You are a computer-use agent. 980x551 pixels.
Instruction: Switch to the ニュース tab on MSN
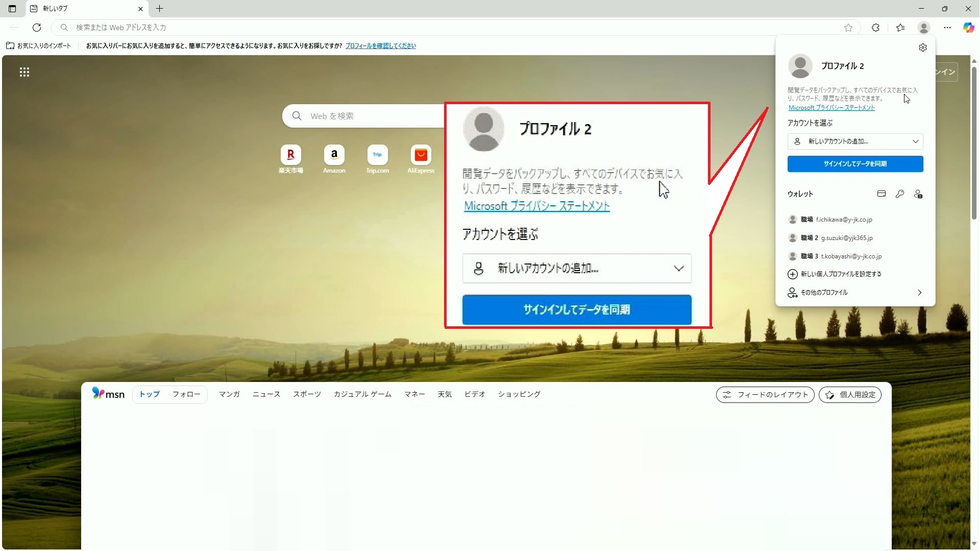266,394
